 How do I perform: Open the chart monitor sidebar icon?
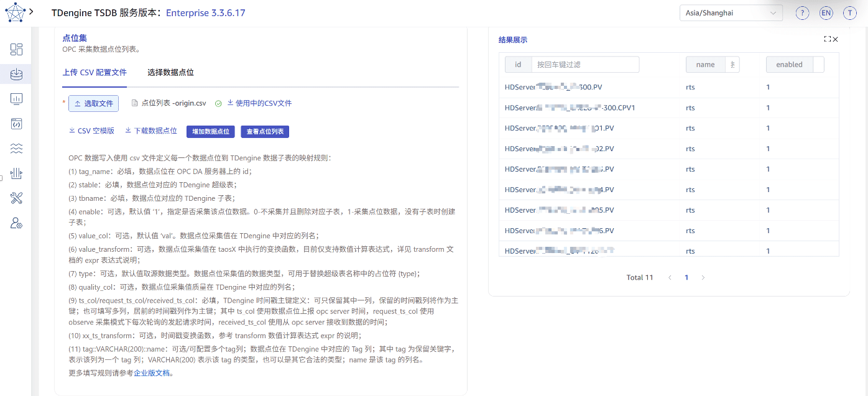[x=17, y=99]
